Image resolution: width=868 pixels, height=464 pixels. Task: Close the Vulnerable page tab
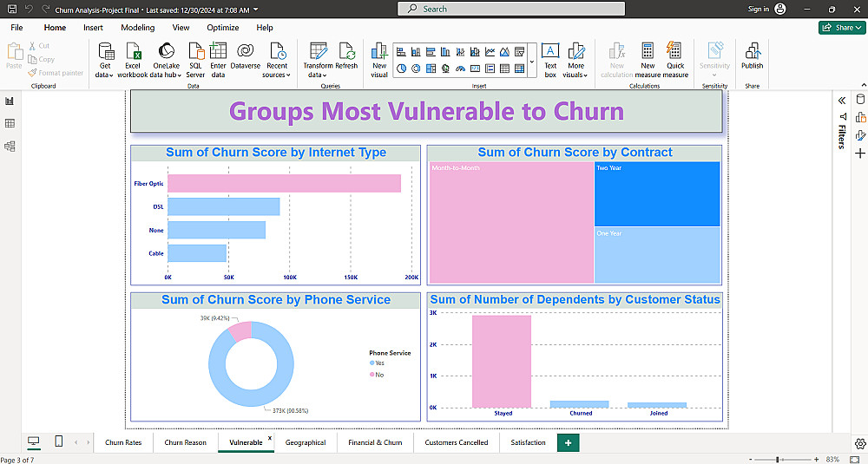coord(270,437)
